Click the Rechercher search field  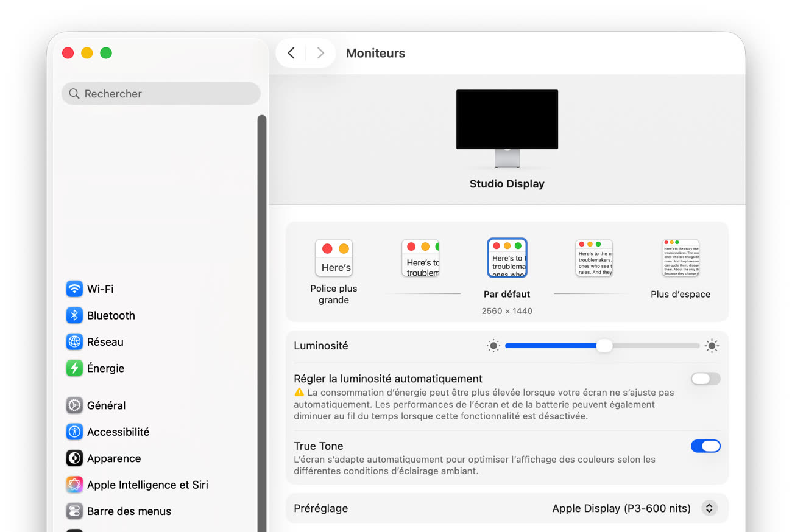[161, 94]
